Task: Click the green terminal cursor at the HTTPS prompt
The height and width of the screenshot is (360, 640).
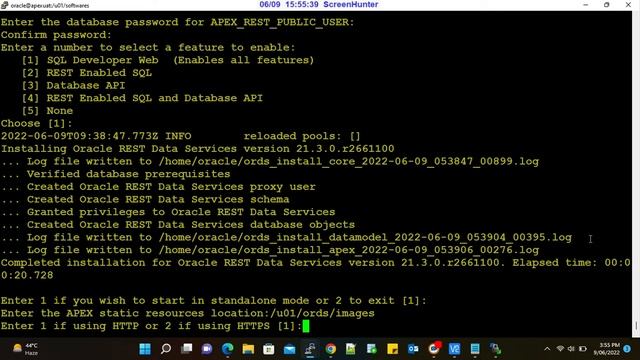Action: (x=306, y=326)
